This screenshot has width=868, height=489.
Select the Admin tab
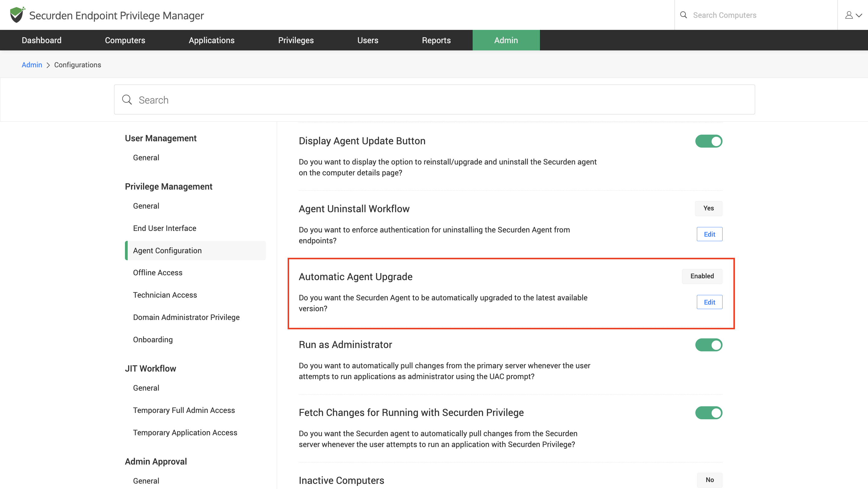(x=506, y=40)
